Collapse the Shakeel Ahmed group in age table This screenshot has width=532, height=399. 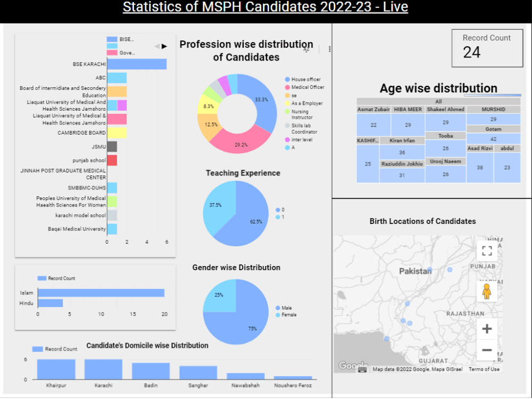tap(446, 109)
